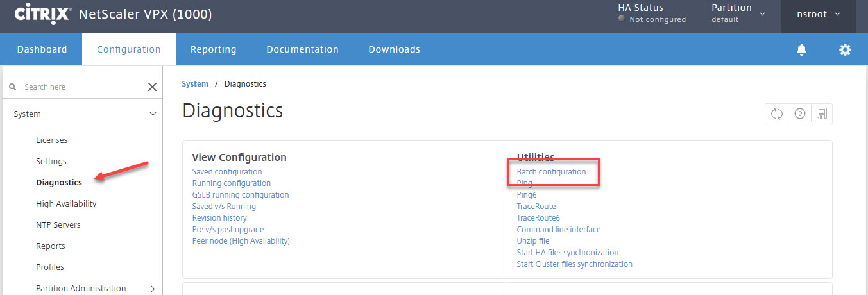Open Partition Administration in the sidebar
The width and height of the screenshot is (868, 295).
pos(81,289)
